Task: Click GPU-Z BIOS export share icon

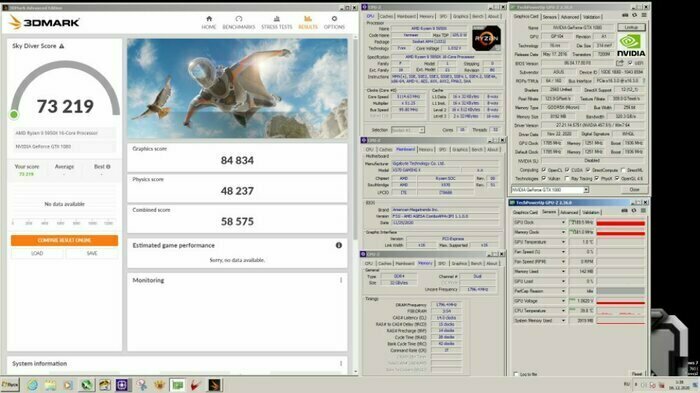Action: click(620, 63)
